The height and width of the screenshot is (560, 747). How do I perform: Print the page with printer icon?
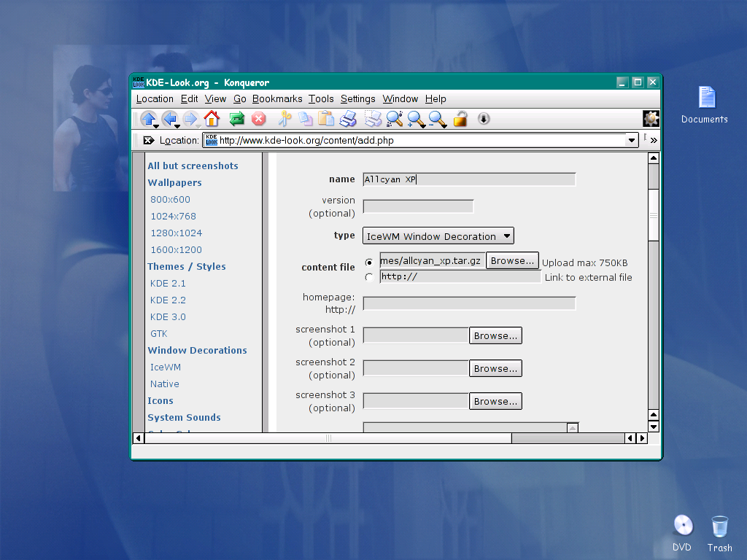[x=348, y=119]
